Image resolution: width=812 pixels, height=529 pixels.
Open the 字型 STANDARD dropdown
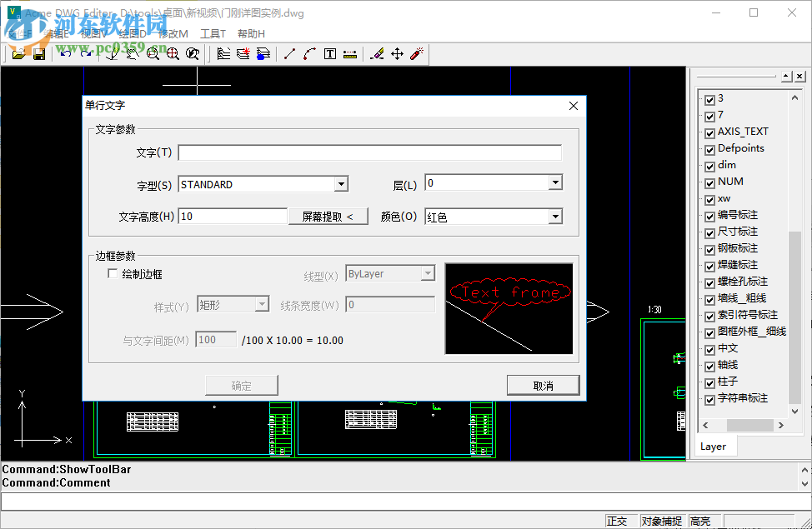tap(340, 183)
